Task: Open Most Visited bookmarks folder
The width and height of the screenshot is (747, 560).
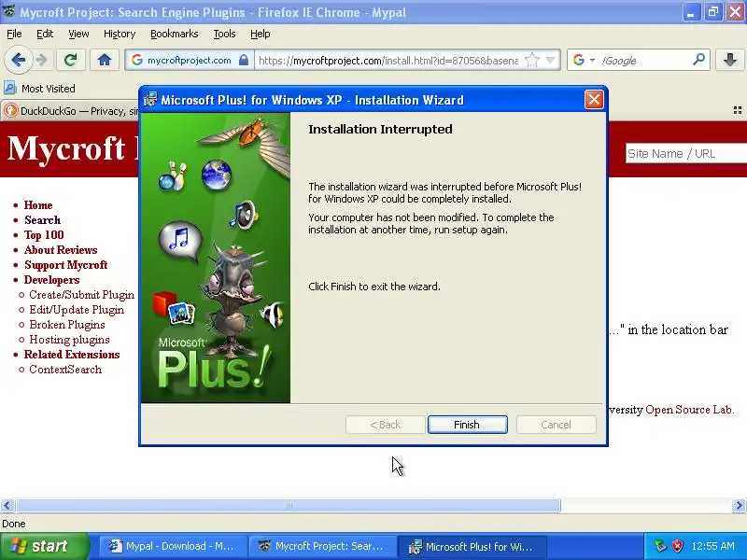Action: (x=40, y=89)
